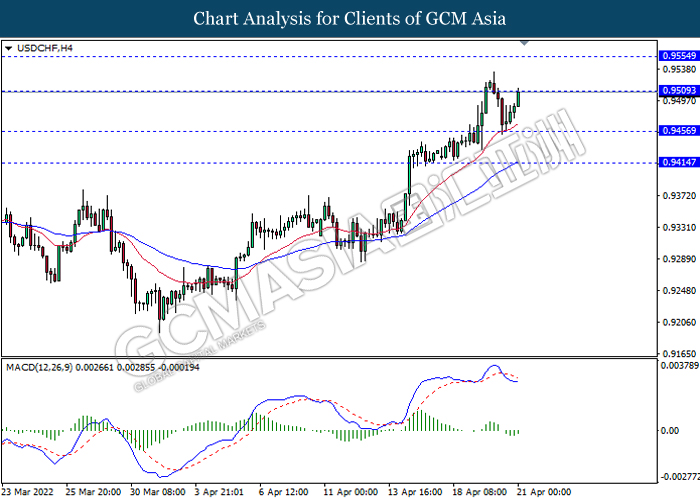
Task: Click the 0.92480 price axis value
Action: (679, 291)
